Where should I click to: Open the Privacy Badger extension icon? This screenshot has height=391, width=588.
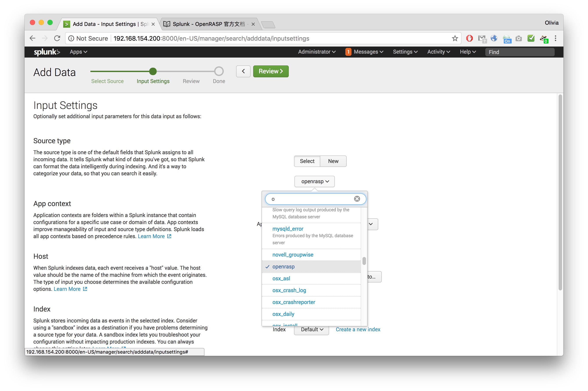click(x=544, y=38)
